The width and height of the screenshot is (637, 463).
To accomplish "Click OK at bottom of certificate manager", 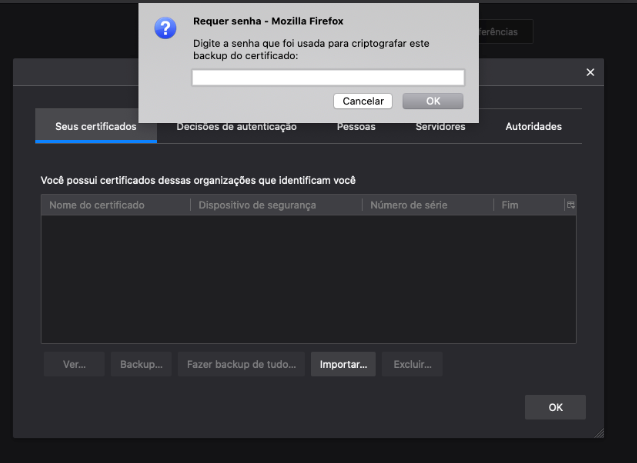I will [x=555, y=407].
